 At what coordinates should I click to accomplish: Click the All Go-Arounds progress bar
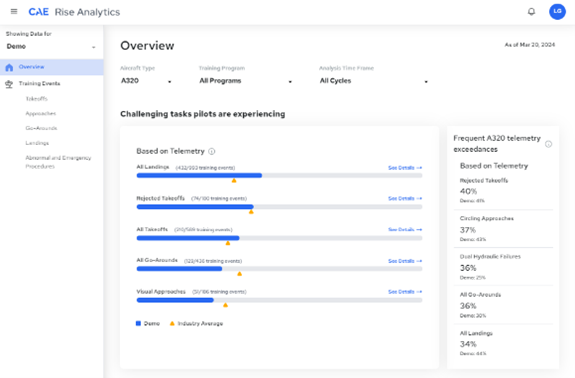279,269
